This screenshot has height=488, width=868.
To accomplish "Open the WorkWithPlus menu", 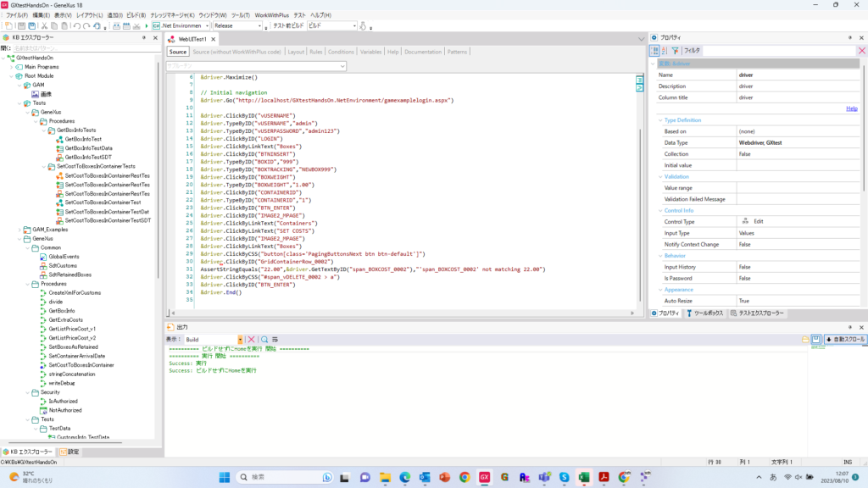I will (272, 15).
